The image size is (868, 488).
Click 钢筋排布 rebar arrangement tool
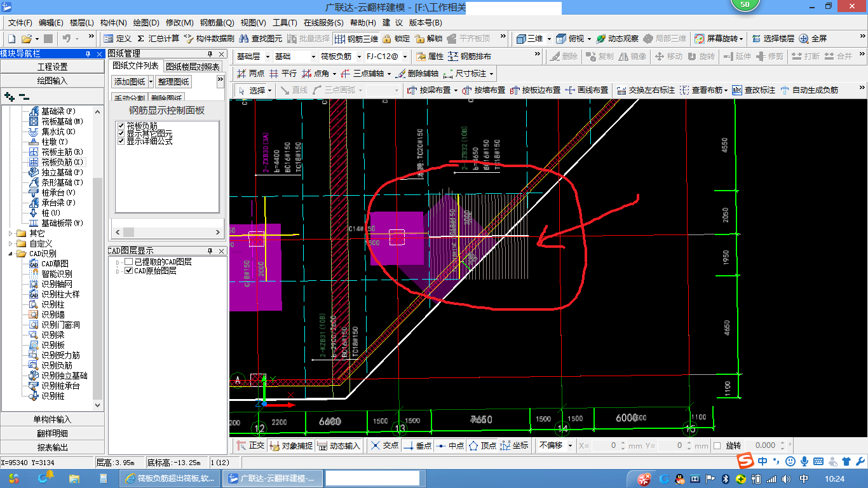(x=470, y=57)
